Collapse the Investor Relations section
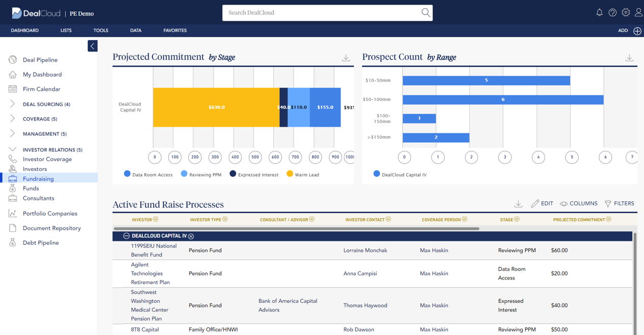This screenshot has width=644, height=335. click(13, 149)
